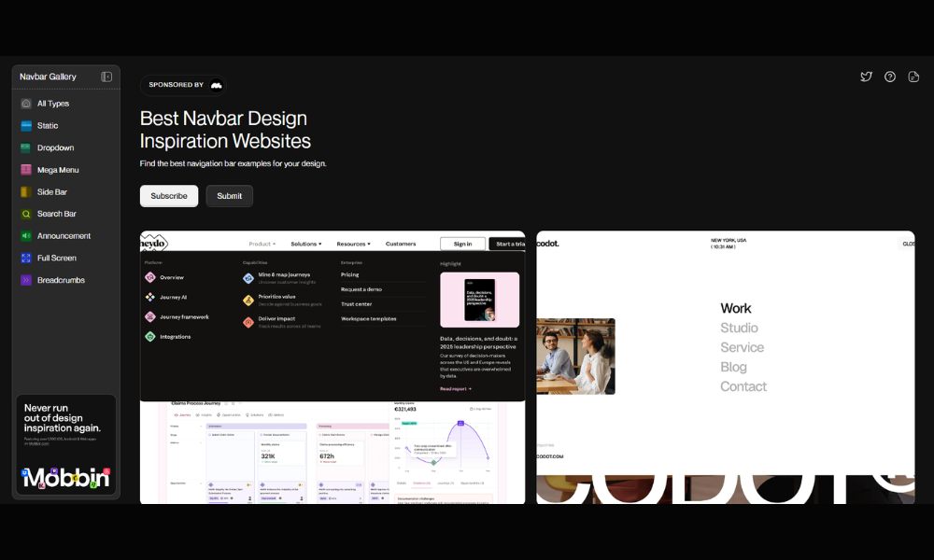
Task: Open the Solutions dropdown menu
Action: (x=305, y=244)
